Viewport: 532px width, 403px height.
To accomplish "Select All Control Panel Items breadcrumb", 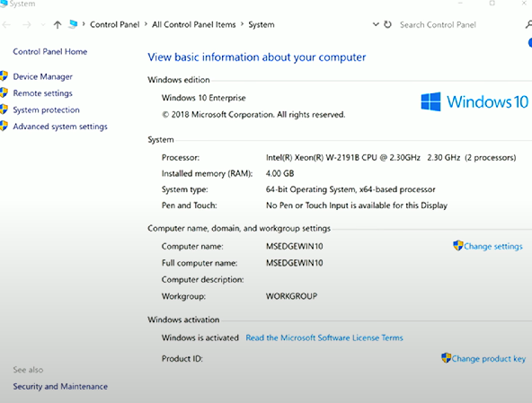I will 194,25.
